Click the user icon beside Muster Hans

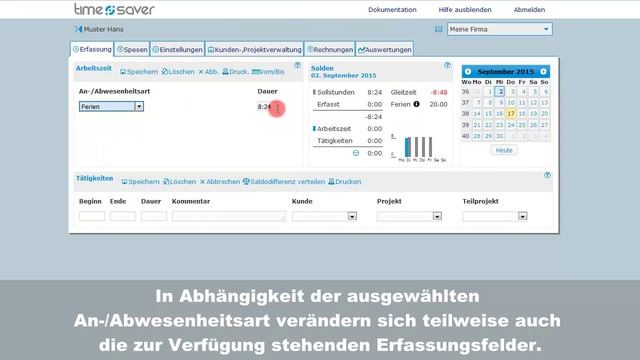78,29
